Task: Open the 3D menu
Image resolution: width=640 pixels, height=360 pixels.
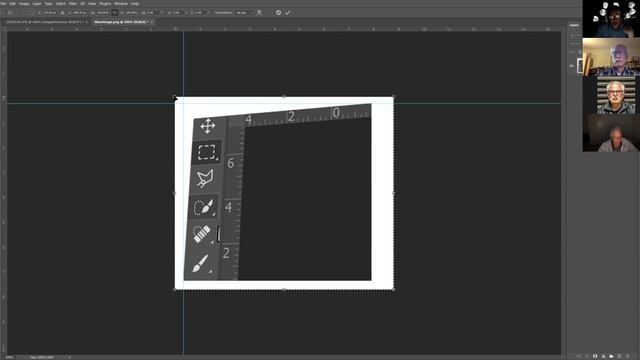Action: click(x=82, y=4)
